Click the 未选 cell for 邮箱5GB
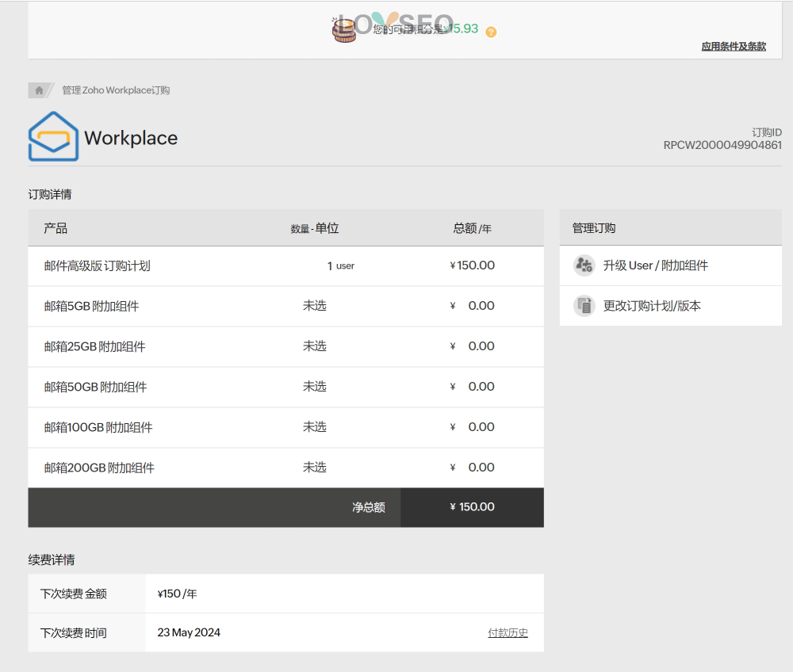793x672 pixels. 315,306
